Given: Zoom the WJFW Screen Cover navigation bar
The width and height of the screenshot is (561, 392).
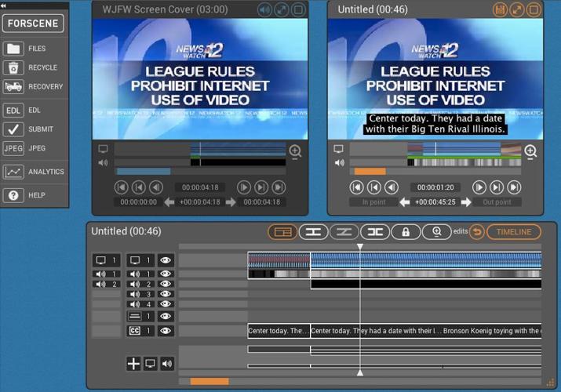Looking at the screenshot, I should [295, 152].
